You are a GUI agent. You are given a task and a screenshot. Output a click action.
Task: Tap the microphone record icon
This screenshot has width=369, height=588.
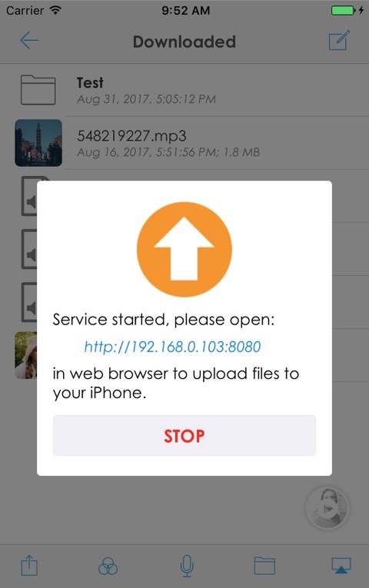tap(187, 566)
